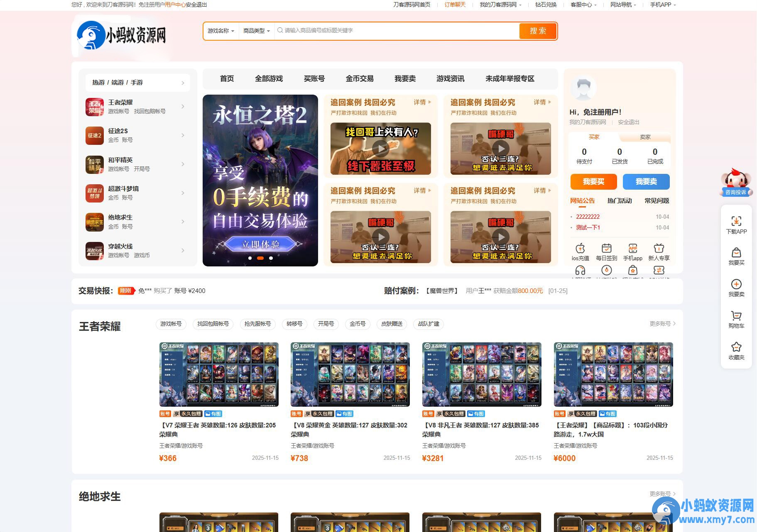Open the 游戏资讯 menu item

[451, 79]
